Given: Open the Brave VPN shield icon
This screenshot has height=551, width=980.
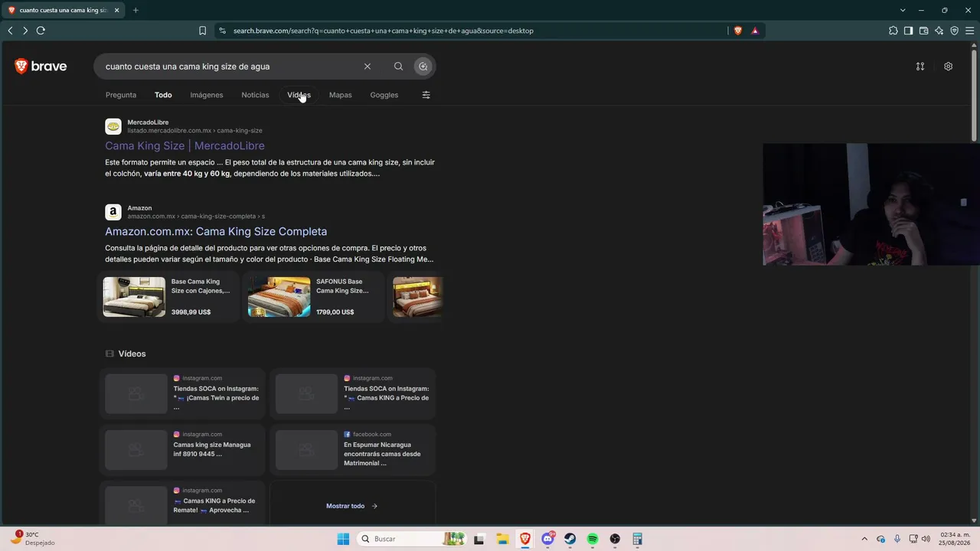Looking at the screenshot, I should tap(955, 31).
